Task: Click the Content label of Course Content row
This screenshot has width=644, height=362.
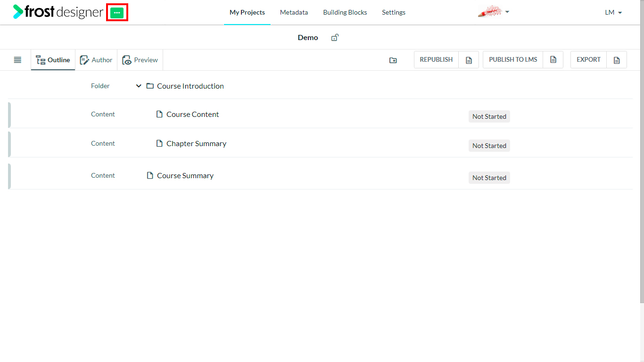Action: pyautogui.click(x=103, y=114)
